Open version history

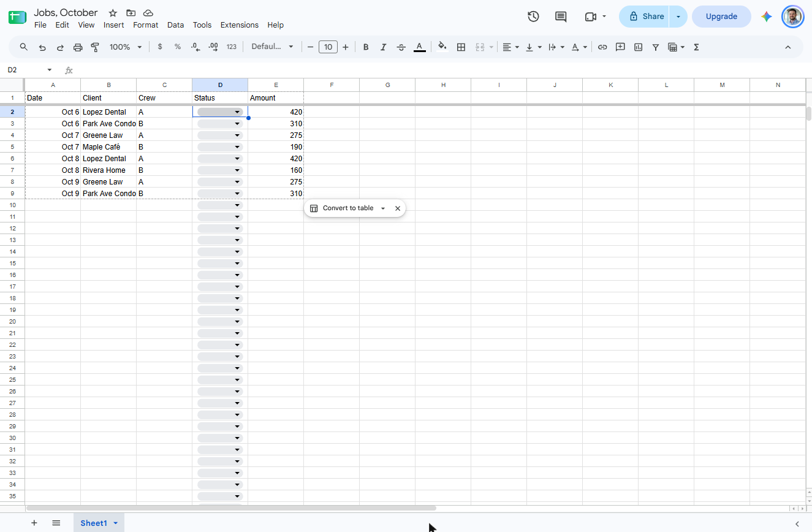tap(533, 17)
